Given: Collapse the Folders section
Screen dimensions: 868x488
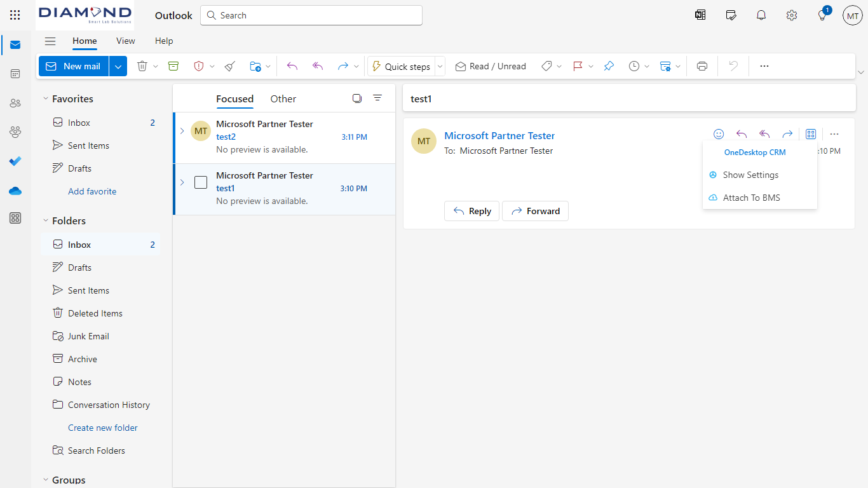Looking at the screenshot, I should [x=46, y=221].
